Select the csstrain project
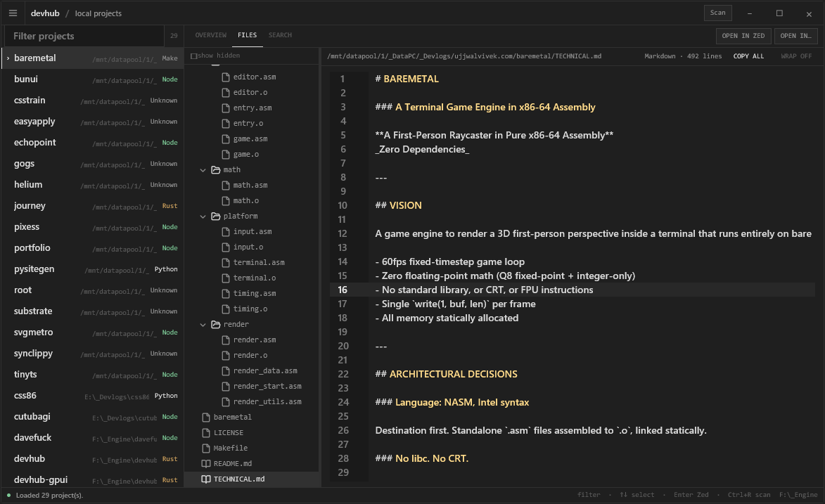 (x=92, y=101)
